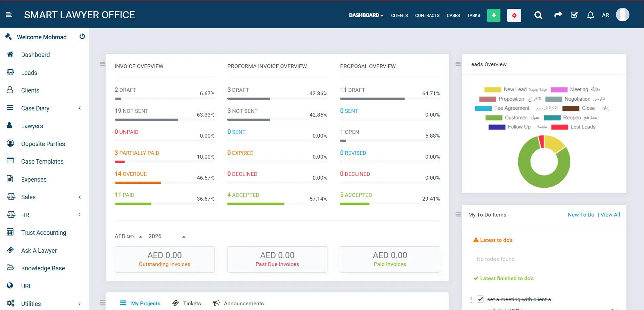The image size is (644, 310).
Task: Click the hamburger icon to collapse the sidebar
Action: click(x=9, y=15)
